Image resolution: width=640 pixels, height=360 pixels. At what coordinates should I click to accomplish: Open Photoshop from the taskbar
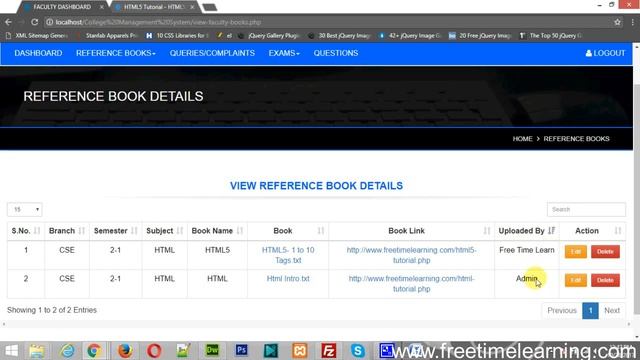click(x=241, y=350)
